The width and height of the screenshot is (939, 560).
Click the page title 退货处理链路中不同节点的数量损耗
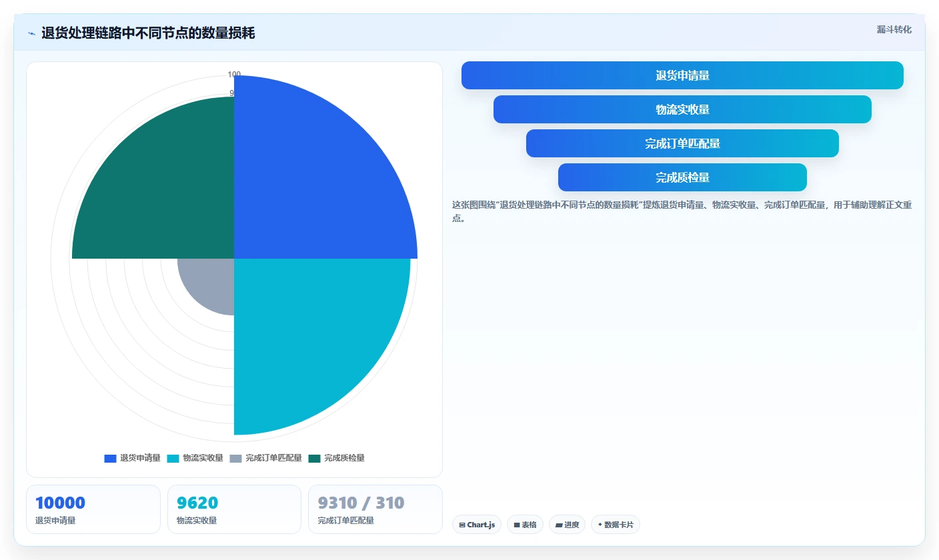(148, 33)
